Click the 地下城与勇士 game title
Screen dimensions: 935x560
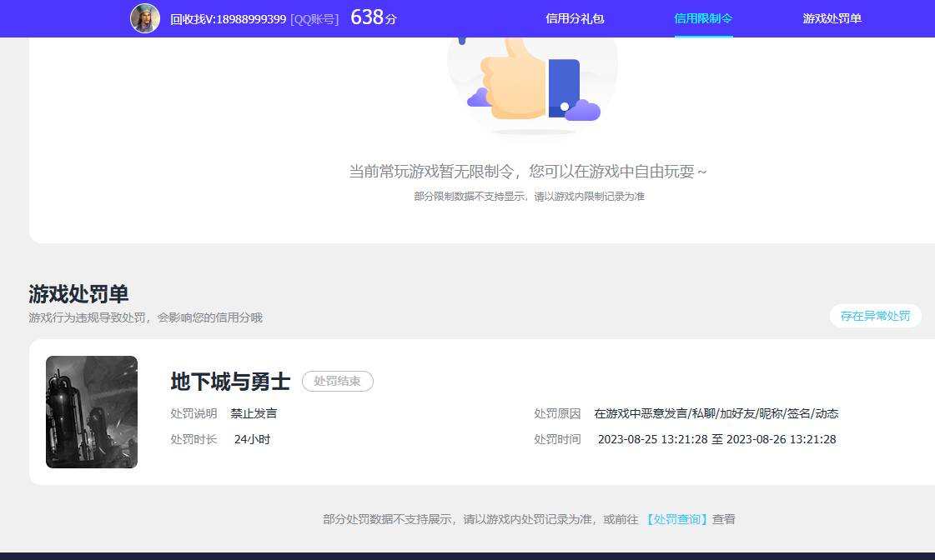pyautogui.click(x=230, y=382)
